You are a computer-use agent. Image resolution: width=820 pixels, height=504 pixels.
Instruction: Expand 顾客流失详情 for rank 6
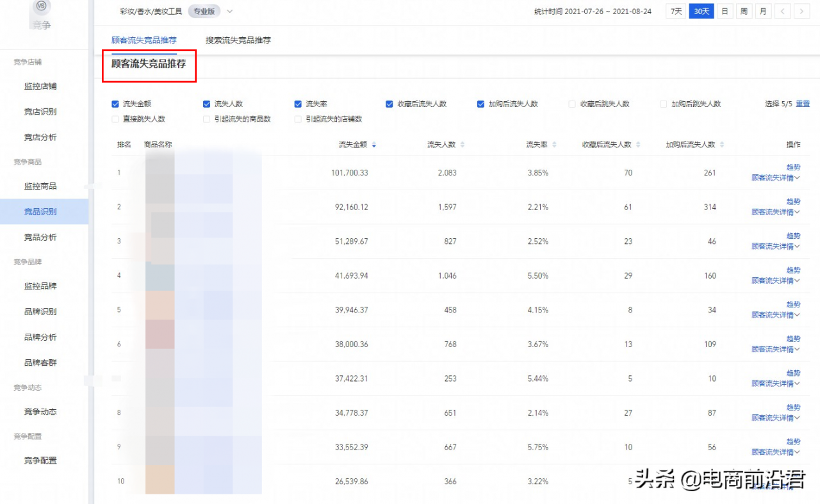tap(776, 349)
